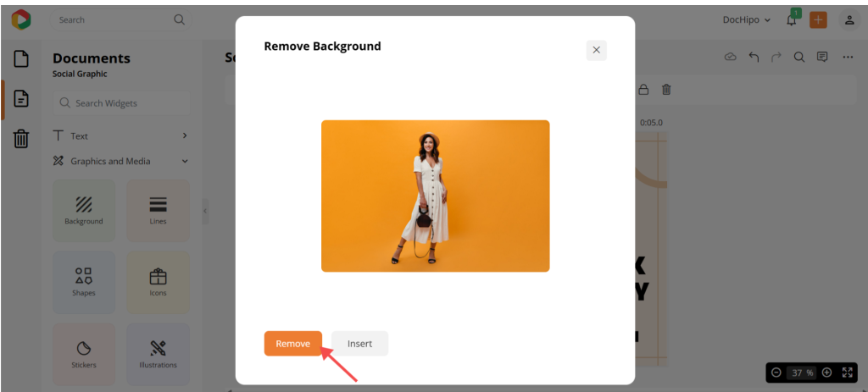868x392 pixels.
Task: Click the undo arrow icon
Action: click(754, 57)
